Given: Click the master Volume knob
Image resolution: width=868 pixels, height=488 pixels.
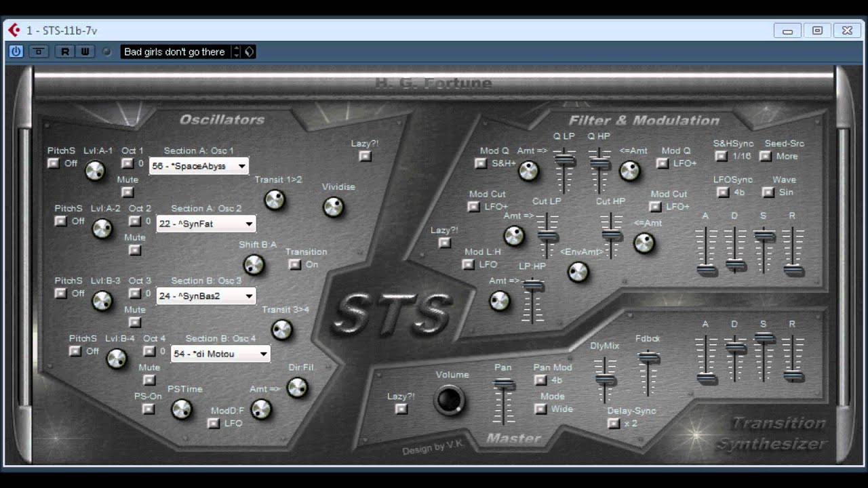Looking at the screenshot, I should pos(450,399).
